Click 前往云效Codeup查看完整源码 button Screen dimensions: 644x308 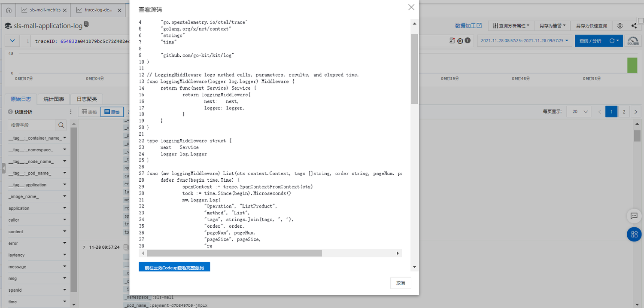point(174,267)
